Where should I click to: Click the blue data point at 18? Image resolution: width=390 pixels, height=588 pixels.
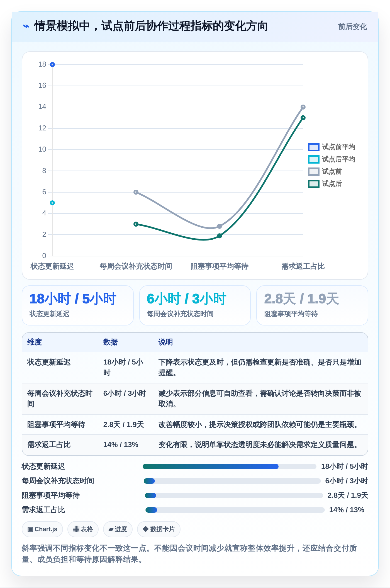(x=52, y=65)
